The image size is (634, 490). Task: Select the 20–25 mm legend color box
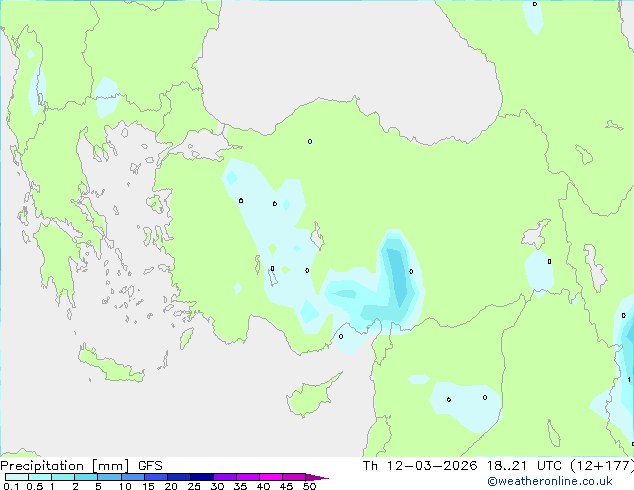coord(178,477)
